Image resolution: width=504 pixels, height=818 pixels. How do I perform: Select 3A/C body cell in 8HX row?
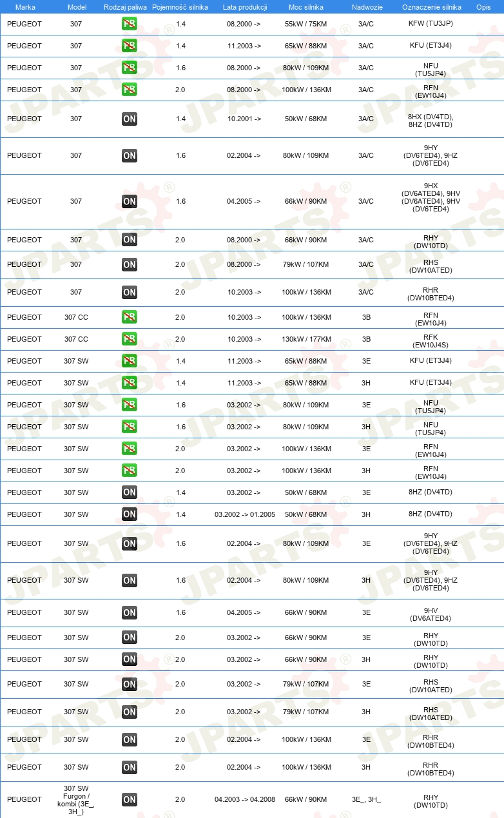366,119
